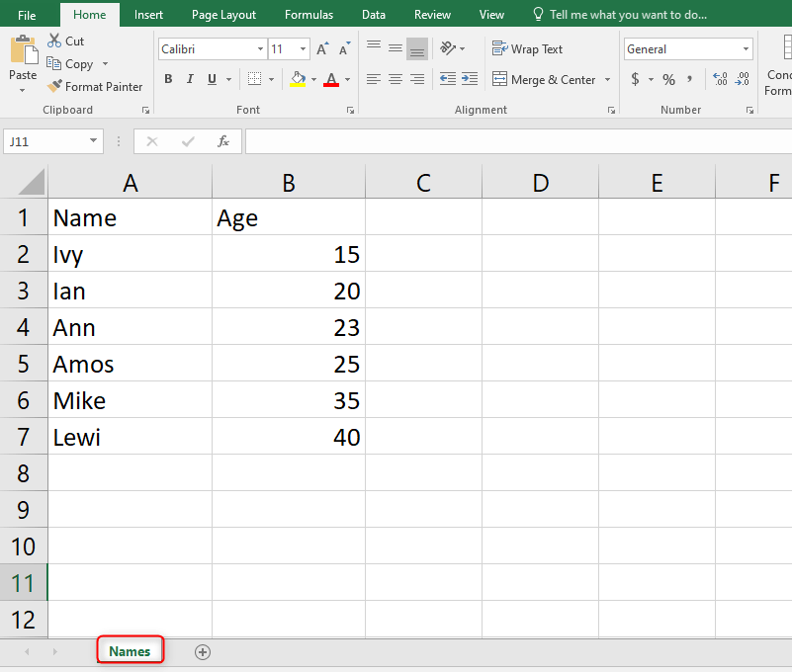Click the formula bar Cancel X
Image resolution: width=792 pixels, height=672 pixels.
(x=152, y=142)
